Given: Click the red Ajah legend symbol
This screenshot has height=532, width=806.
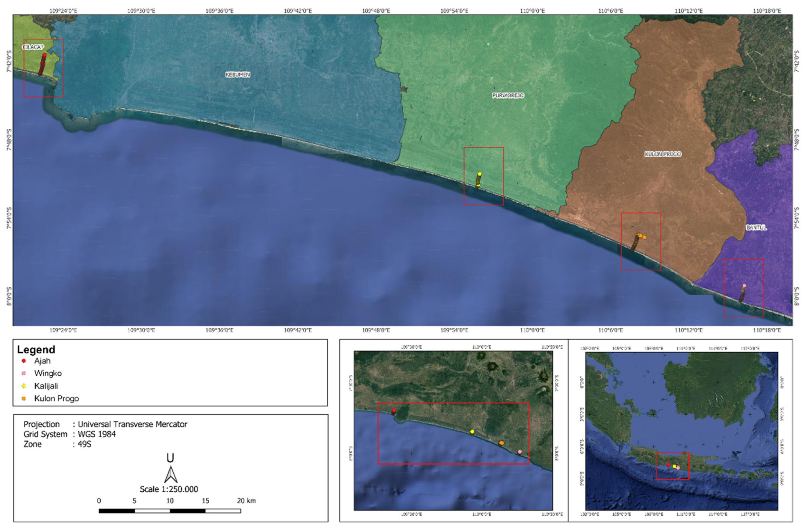Looking at the screenshot, I should point(24,361).
